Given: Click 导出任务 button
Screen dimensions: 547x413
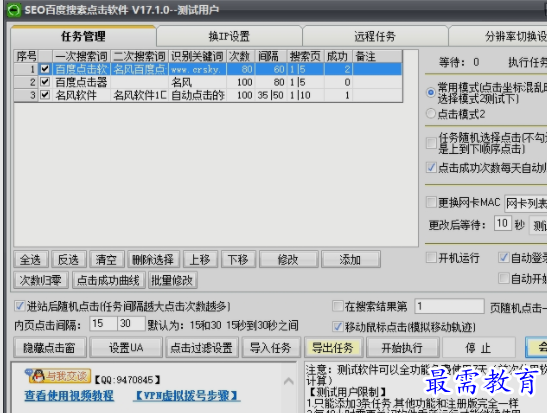Looking at the screenshot, I should [333, 347].
